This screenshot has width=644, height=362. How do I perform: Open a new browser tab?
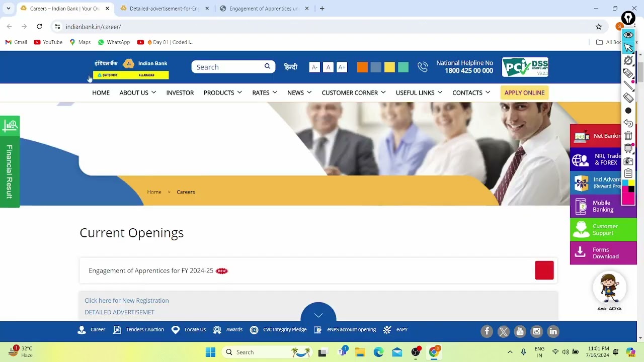tap(322, 9)
